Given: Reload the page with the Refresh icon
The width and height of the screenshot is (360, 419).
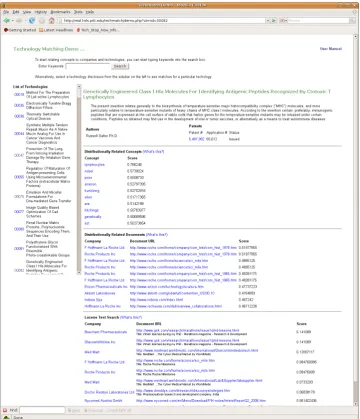Looking at the screenshot, I should coord(32,21).
